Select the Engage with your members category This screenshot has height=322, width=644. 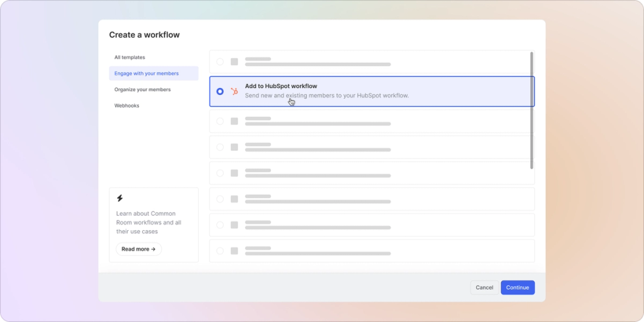[153, 74]
